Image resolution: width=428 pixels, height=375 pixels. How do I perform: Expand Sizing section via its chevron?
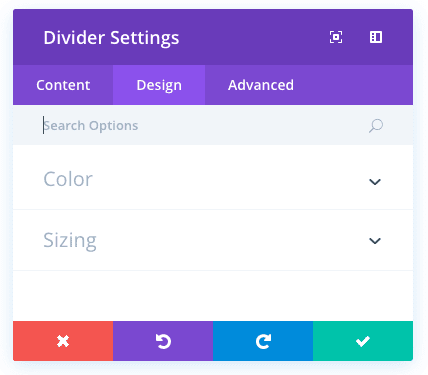pyautogui.click(x=375, y=241)
